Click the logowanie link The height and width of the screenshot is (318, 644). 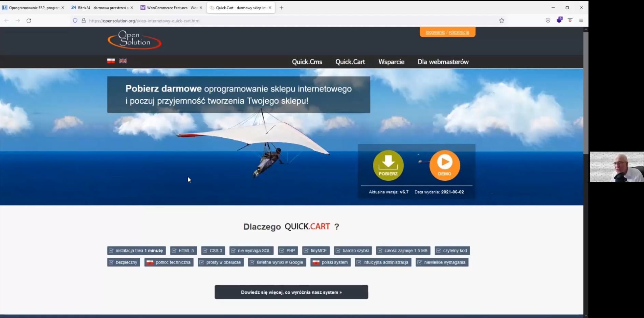[435, 32]
